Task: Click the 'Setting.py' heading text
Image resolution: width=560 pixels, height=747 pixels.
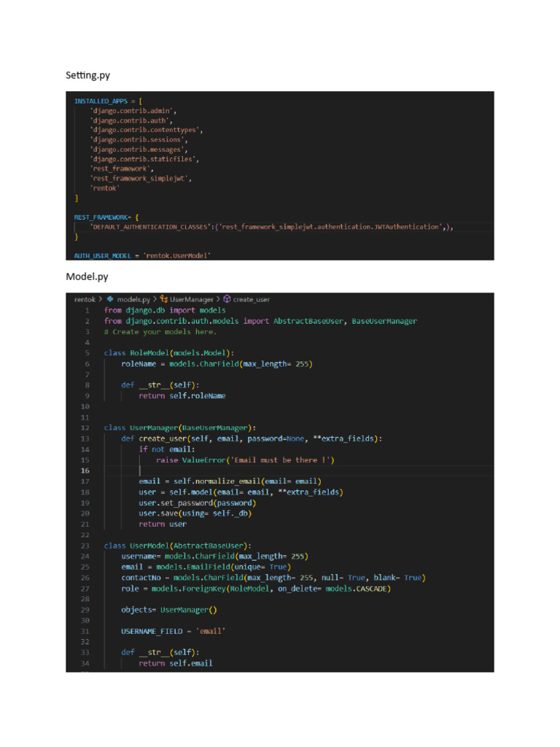Action: coord(87,75)
